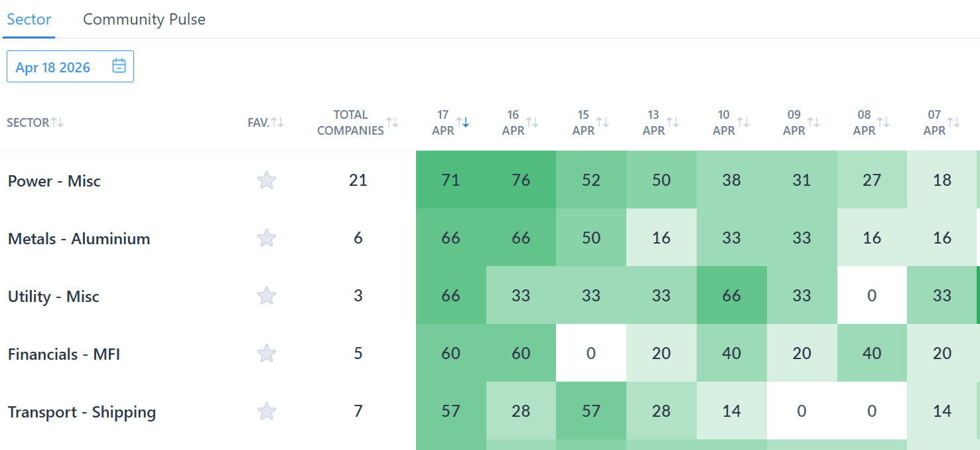
Task: Click the 76 heatmap cell for Power - Misc
Action: [521, 180]
